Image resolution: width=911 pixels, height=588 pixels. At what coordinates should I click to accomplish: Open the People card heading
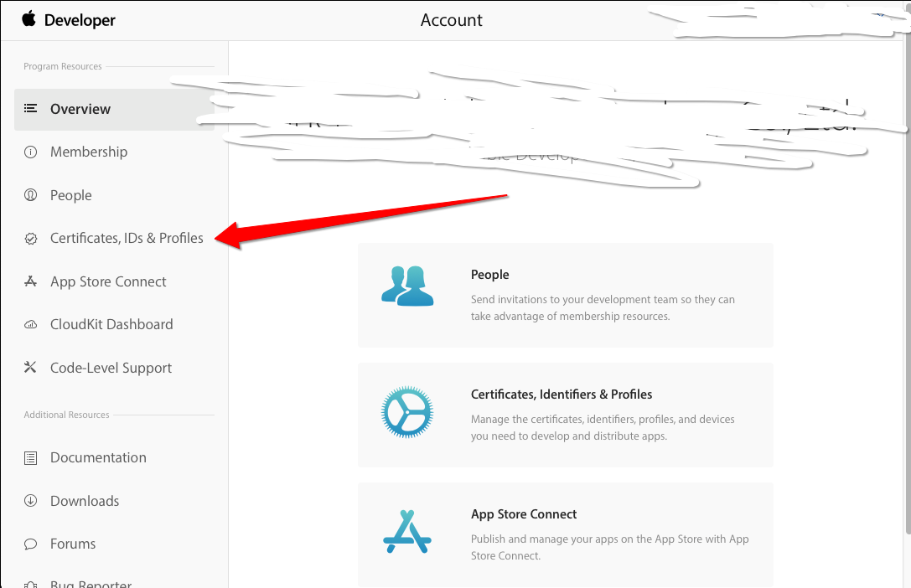(489, 275)
